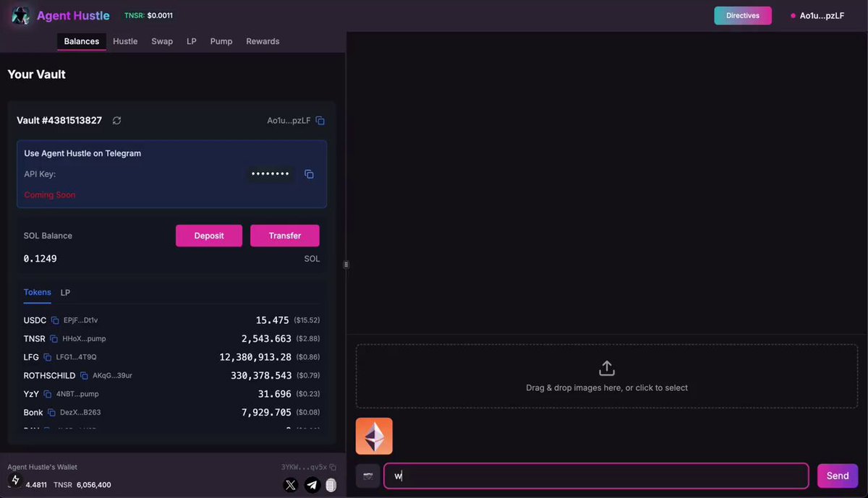Screen dimensions: 868x498
Task: Open the document icon beside Telegram
Action: click(331, 485)
